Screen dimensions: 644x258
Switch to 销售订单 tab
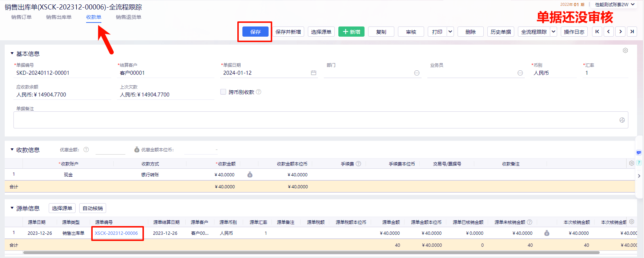(21, 17)
